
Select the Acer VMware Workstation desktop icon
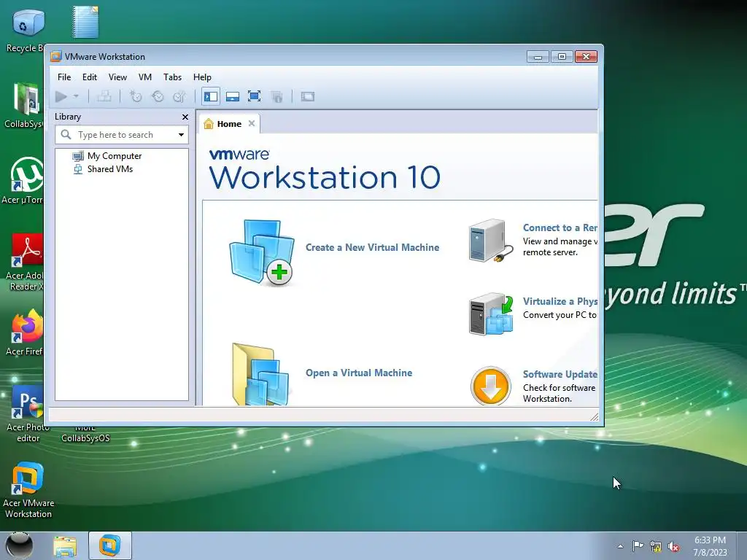28,491
